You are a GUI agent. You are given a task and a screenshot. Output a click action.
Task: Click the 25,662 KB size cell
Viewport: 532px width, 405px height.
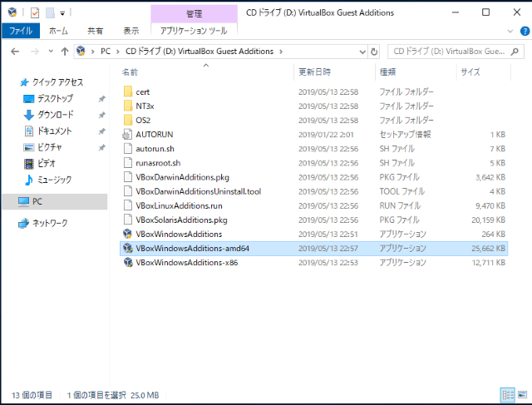coord(488,249)
